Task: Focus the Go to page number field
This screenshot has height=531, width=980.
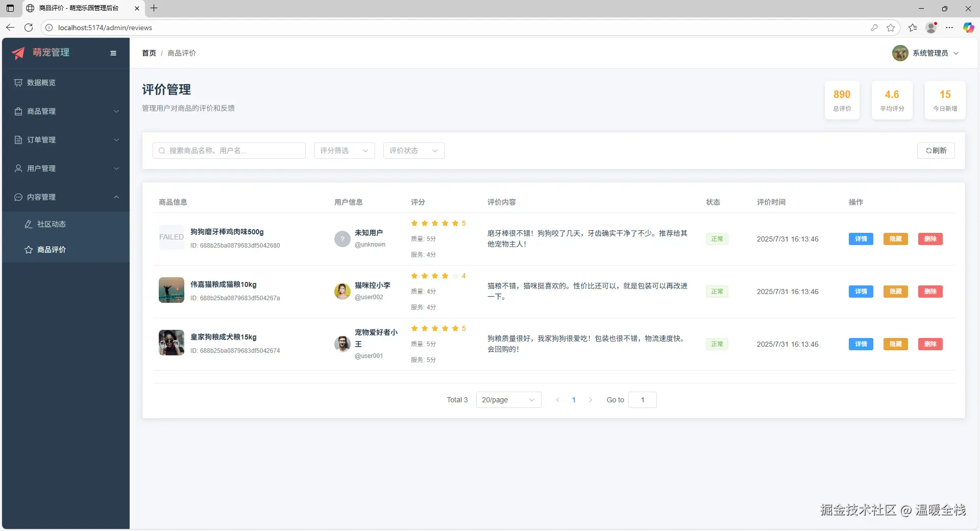Action: 643,400
